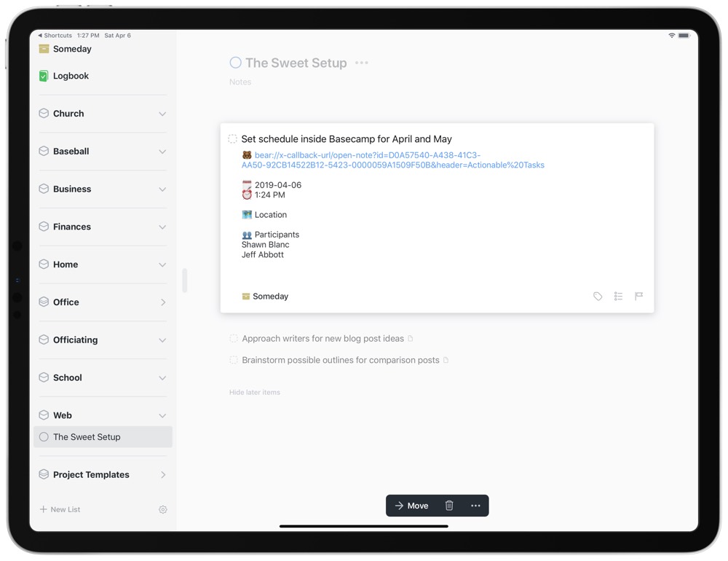
Task: Check off Set schedule inside Basecamp task
Action: pos(233,138)
